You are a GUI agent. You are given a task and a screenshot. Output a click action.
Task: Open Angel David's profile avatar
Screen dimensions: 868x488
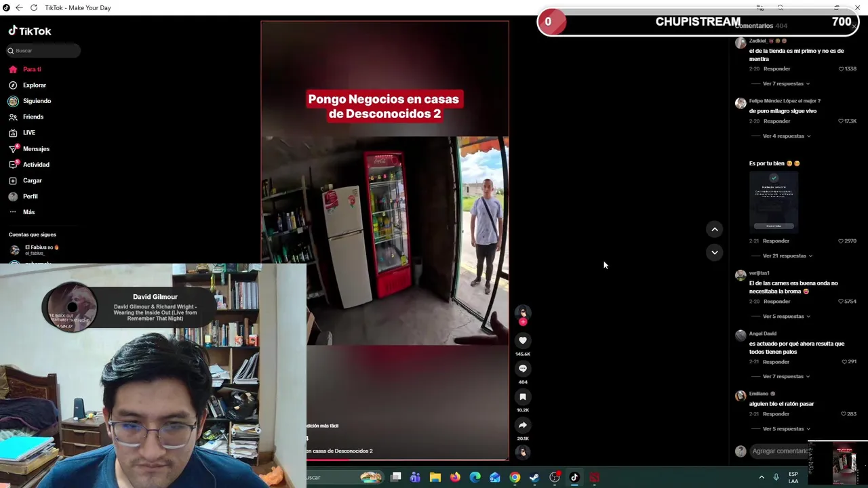pyautogui.click(x=741, y=335)
